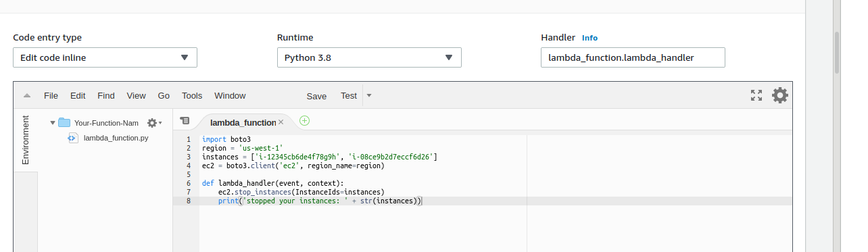
Task: Edit the Handler input field
Action: pos(633,57)
